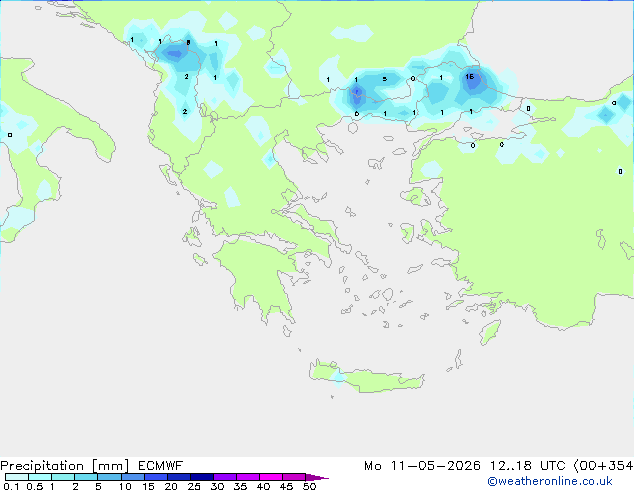This screenshot has width=634, height=490.
Task: Click the legend label '35'
Action: pos(240,486)
